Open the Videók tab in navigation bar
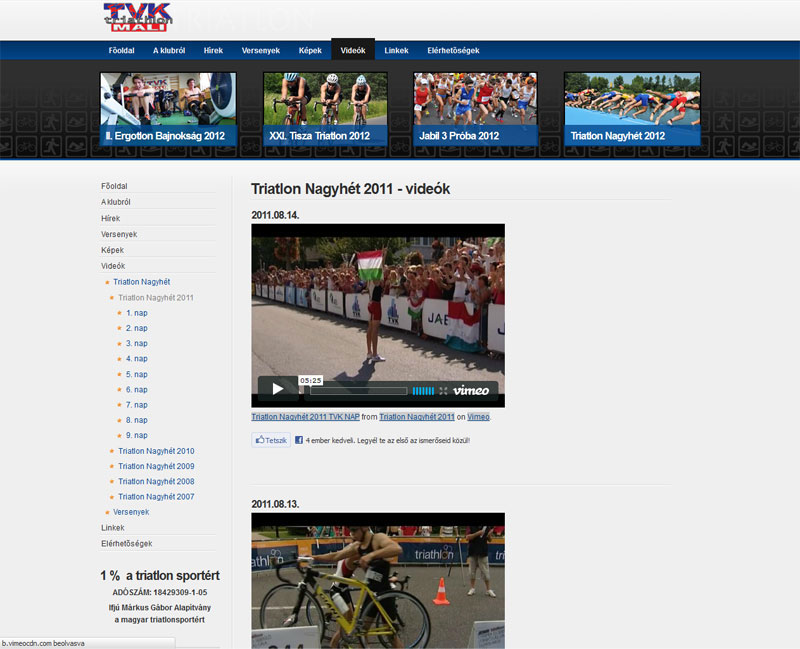This screenshot has width=800, height=649. click(353, 50)
